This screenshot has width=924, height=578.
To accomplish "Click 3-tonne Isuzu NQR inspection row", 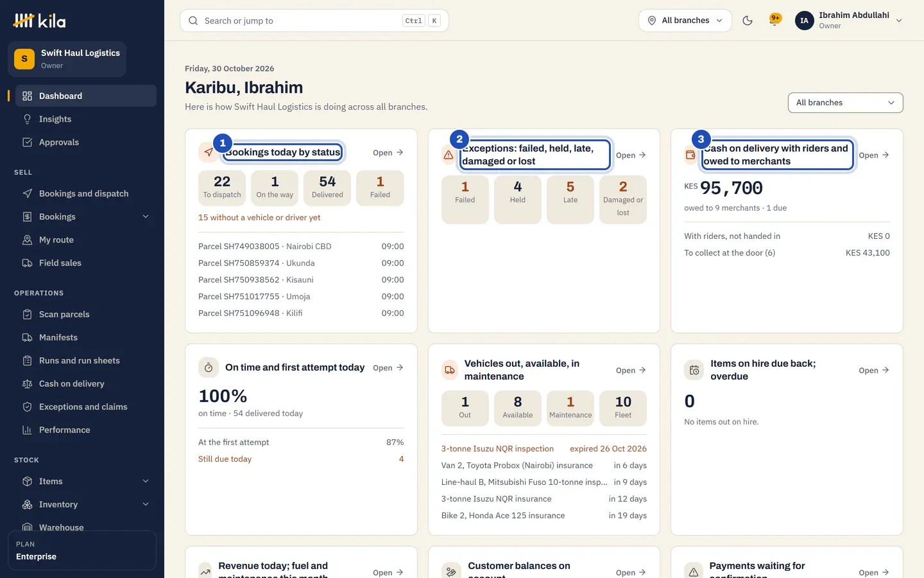I will (x=544, y=449).
